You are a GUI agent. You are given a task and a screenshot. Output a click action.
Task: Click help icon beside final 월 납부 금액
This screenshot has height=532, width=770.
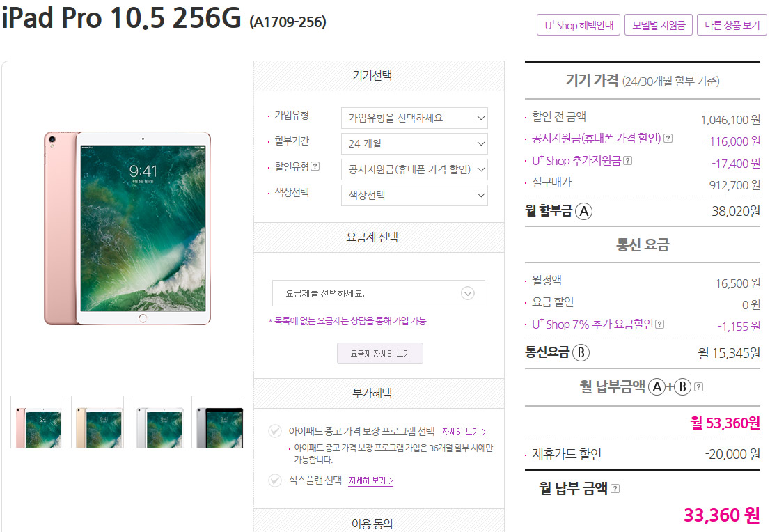(x=615, y=489)
